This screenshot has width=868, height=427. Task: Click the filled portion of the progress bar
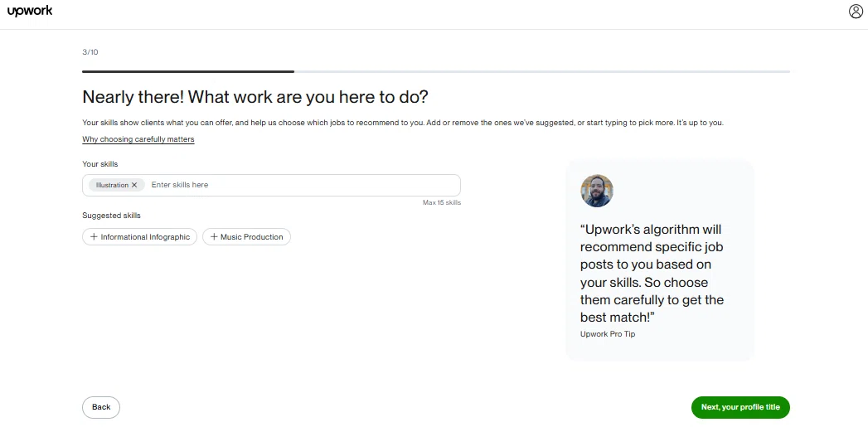point(188,71)
